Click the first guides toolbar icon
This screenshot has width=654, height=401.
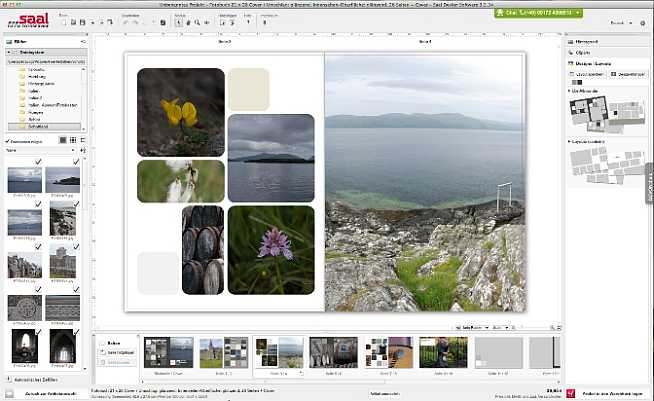pos(222,23)
